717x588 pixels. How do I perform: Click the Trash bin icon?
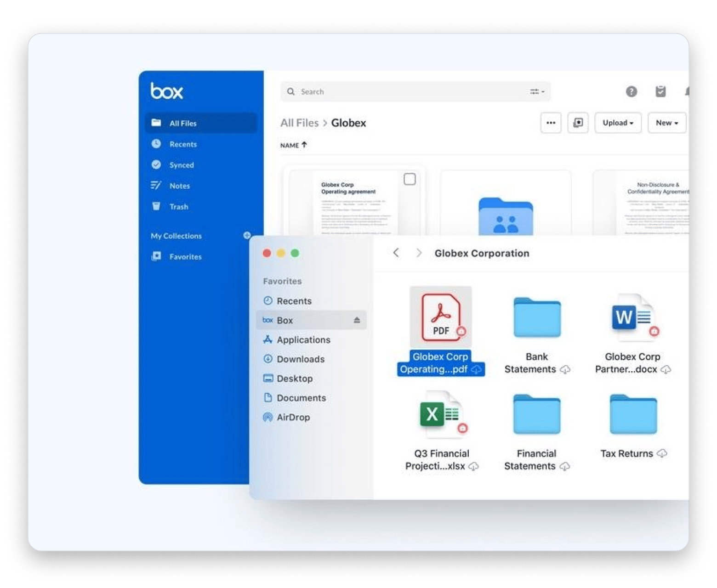[x=156, y=206]
